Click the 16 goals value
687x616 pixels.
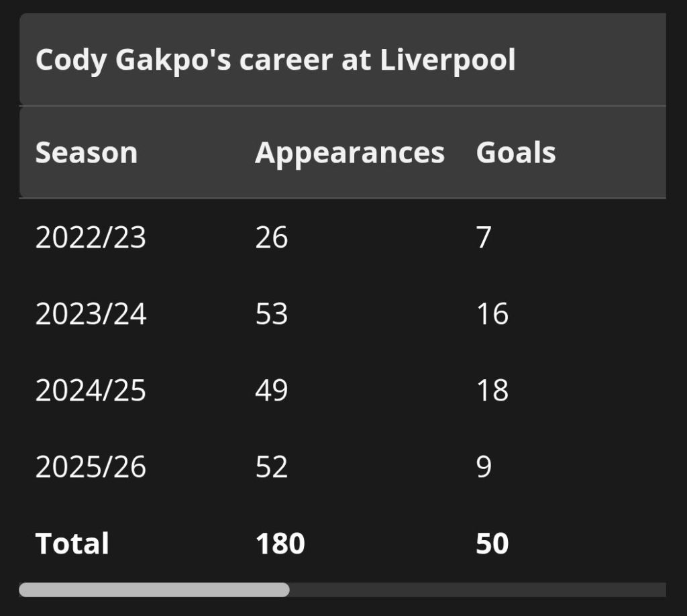[x=492, y=313]
